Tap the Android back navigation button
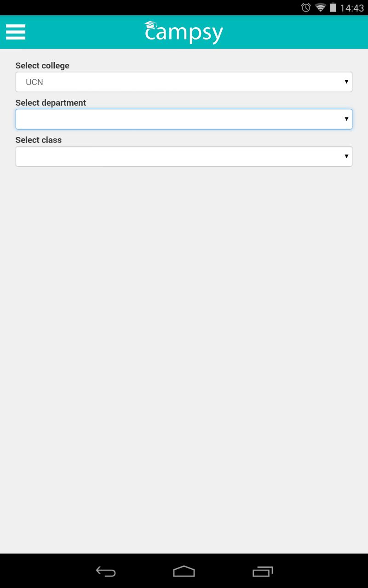 tap(105, 571)
